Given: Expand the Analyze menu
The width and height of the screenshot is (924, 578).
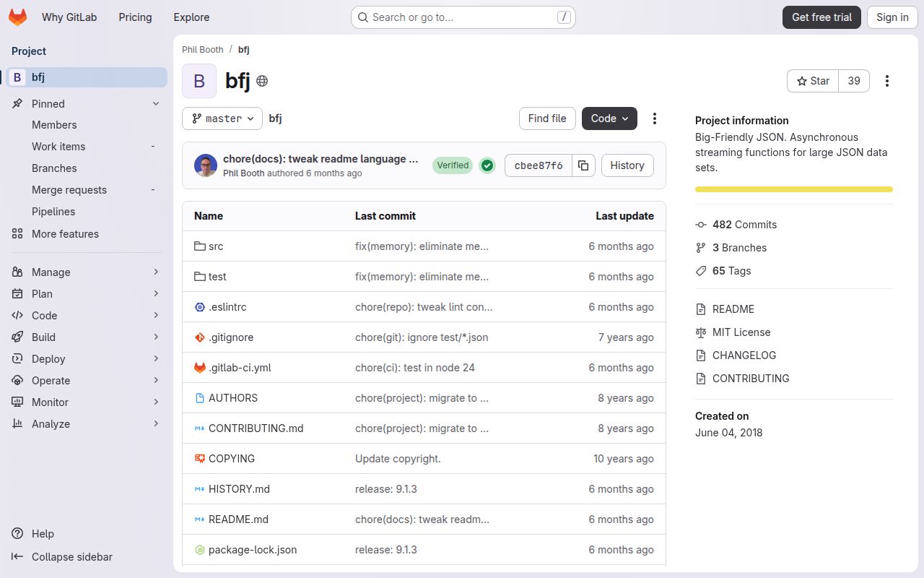Looking at the screenshot, I should tap(87, 424).
